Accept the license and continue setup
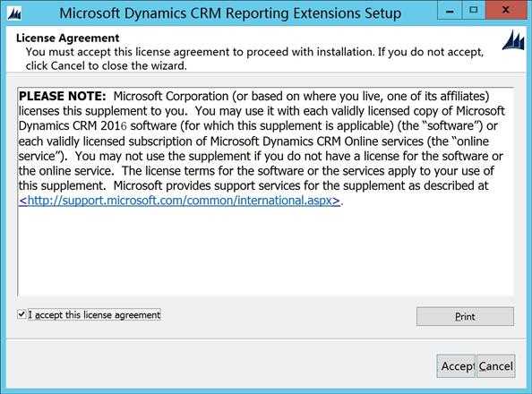The width and height of the screenshot is (532, 394). coord(457,366)
